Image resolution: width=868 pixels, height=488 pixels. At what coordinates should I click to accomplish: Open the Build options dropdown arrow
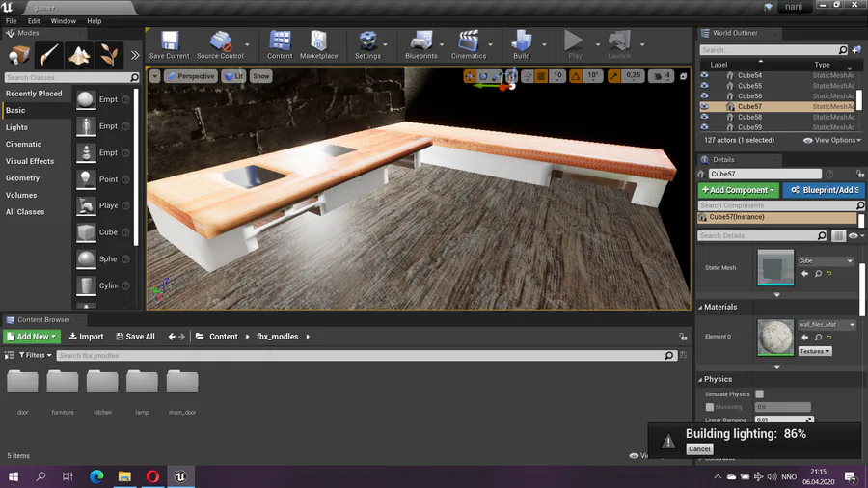click(544, 44)
